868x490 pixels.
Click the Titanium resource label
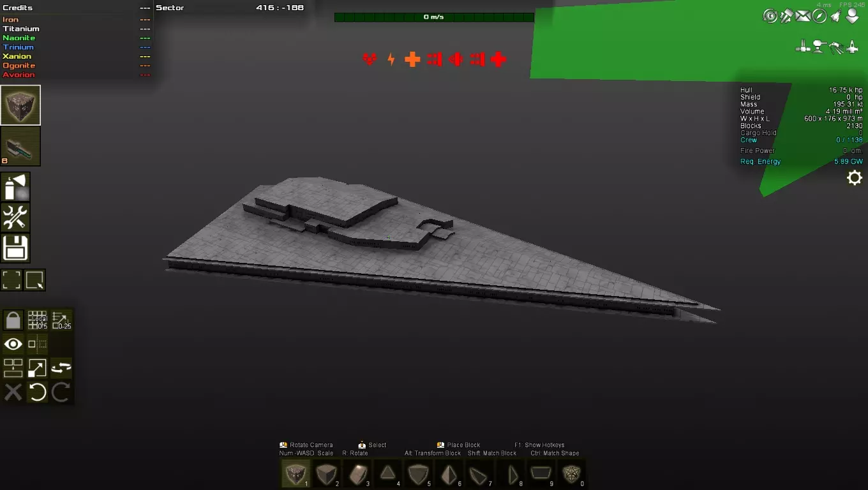pos(21,29)
